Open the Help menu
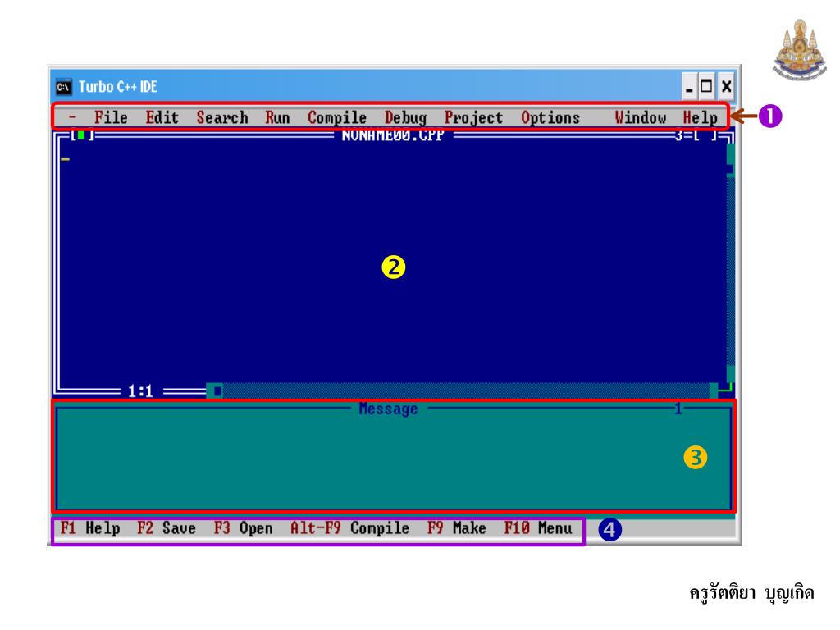Screen dimensions: 840x630 [x=701, y=118]
